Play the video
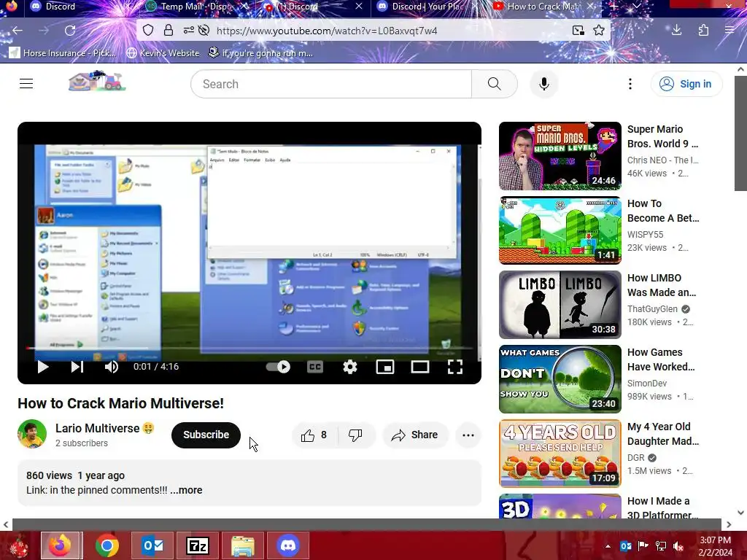The height and width of the screenshot is (560, 747). tap(43, 367)
